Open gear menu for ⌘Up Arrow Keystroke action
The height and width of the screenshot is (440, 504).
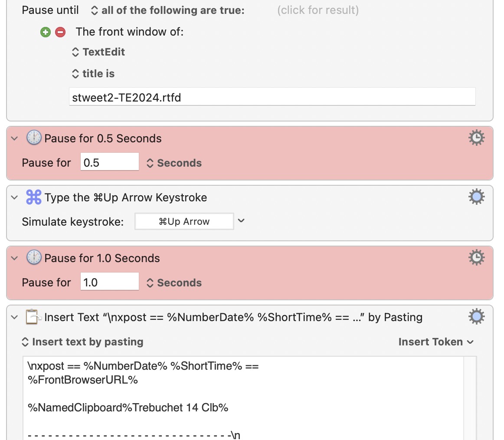(x=476, y=197)
